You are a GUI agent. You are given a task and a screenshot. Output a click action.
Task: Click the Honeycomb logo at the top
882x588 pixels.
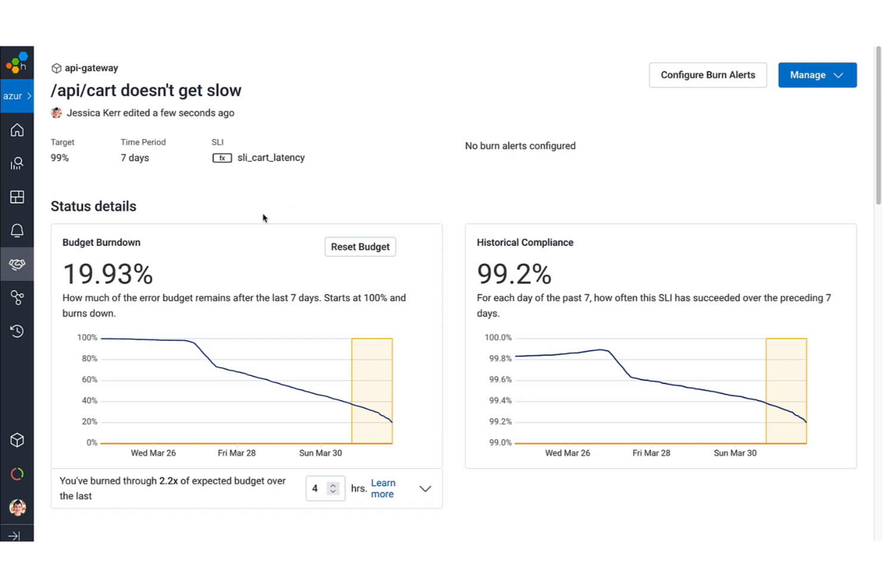(17, 62)
